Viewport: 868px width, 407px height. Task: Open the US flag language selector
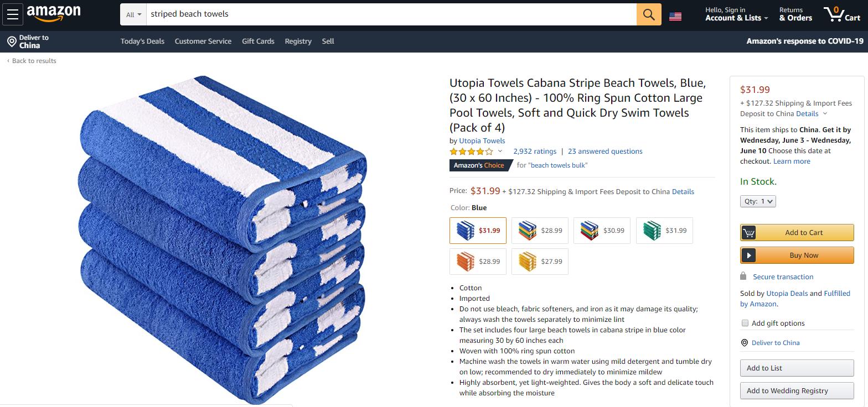[676, 16]
